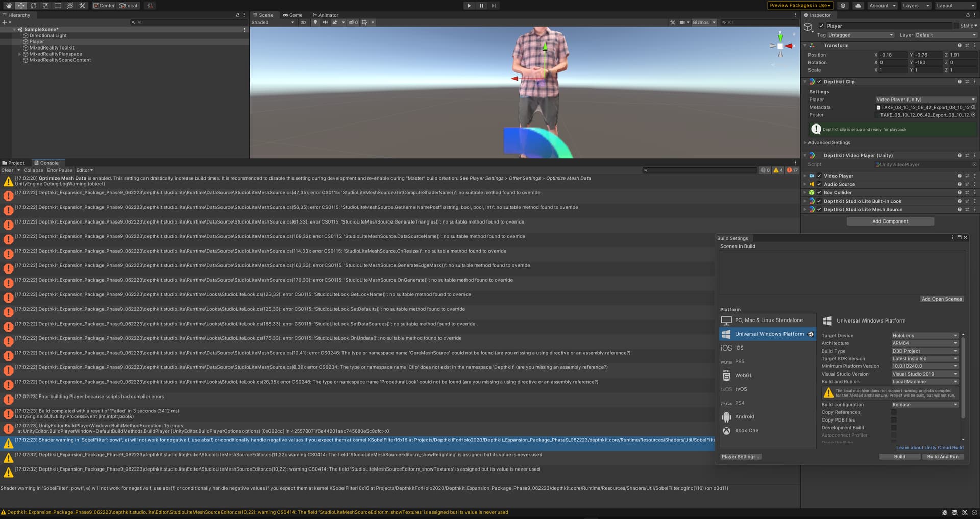Open the Layout dropdown
The width and height of the screenshot is (980, 519).
tap(955, 6)
